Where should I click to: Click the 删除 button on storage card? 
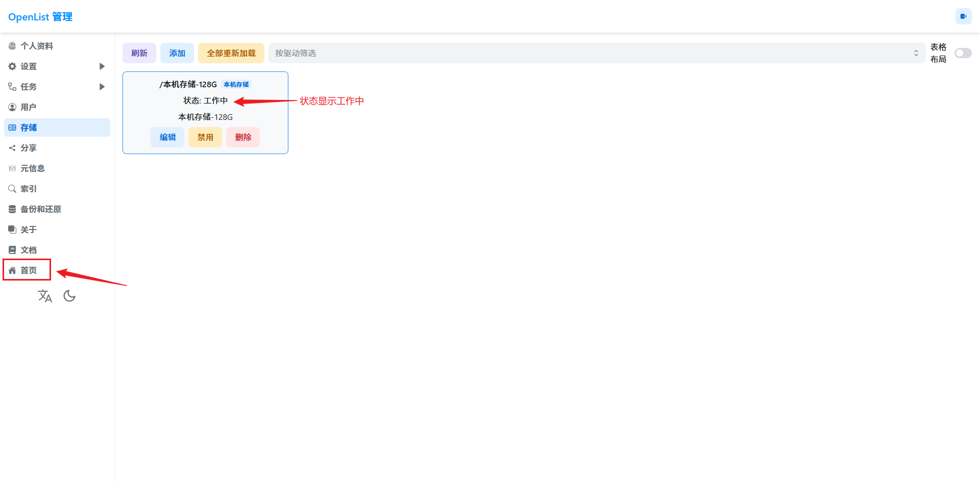tap(243, 137)
